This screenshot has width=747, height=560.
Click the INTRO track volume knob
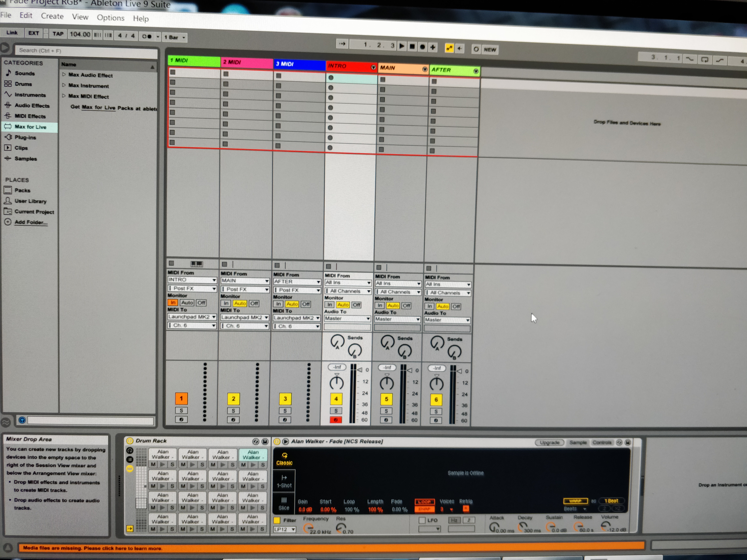point(336,383)
